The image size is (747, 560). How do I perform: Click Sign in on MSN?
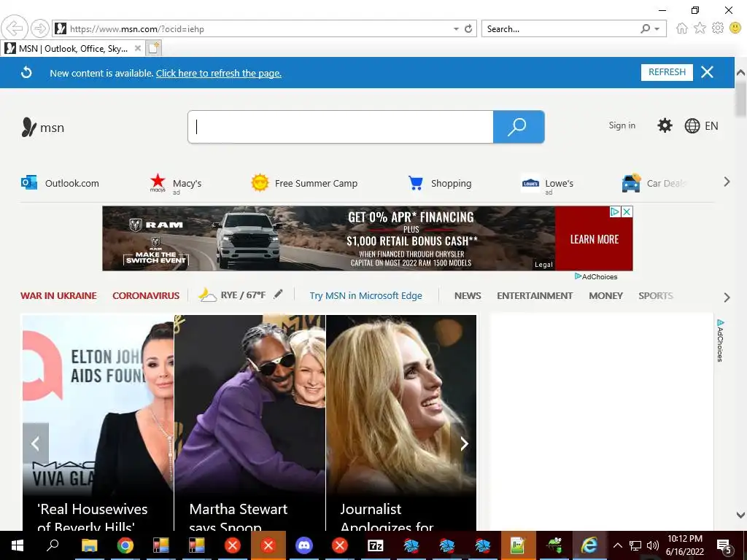pyautogui.click(x=622, y=125)
